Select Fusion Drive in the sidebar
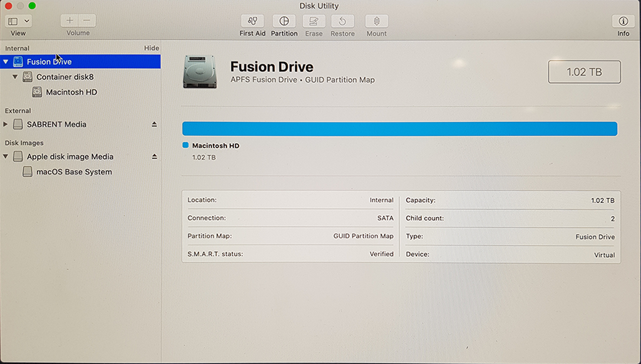The width and height of the screenshot is (641, 364). (80, 62)
